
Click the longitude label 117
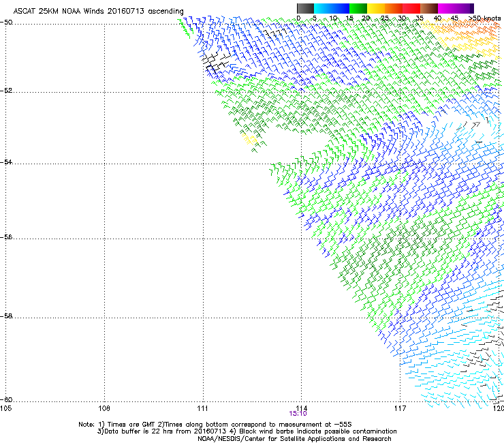click(x=400, y=408)
